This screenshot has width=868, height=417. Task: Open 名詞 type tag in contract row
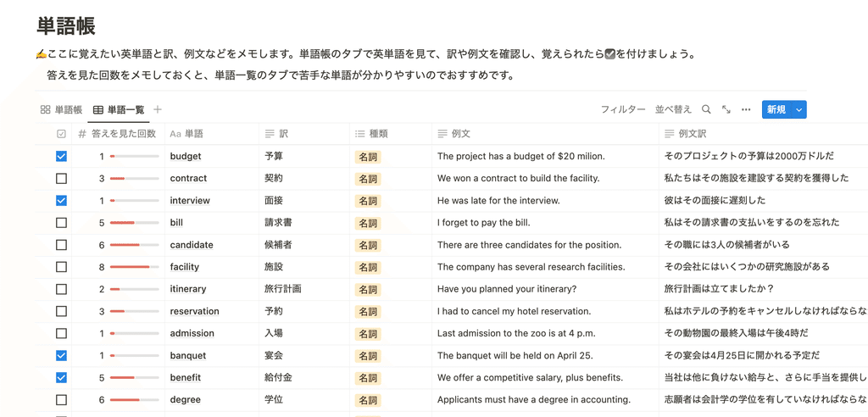coord(368,179)
